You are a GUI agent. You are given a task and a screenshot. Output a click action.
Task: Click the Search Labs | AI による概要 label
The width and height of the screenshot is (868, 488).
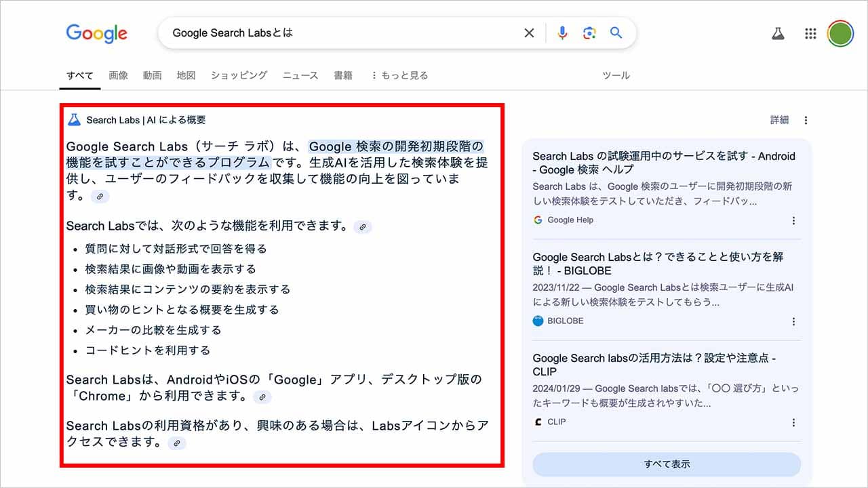coord(146,120)
